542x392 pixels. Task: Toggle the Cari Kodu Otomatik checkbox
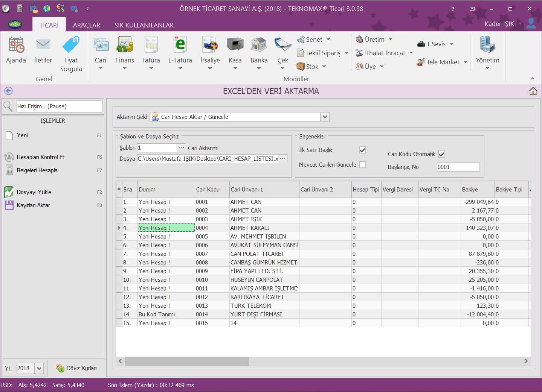441,154
